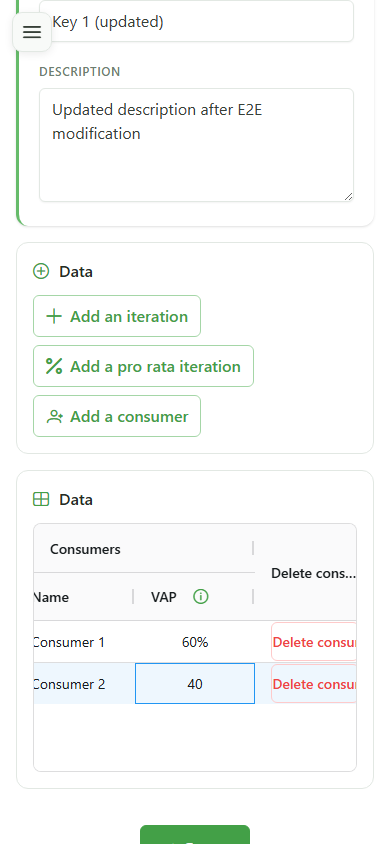Click the plus icon in Add an iteration
390x844 pixels.
[54, 316]
